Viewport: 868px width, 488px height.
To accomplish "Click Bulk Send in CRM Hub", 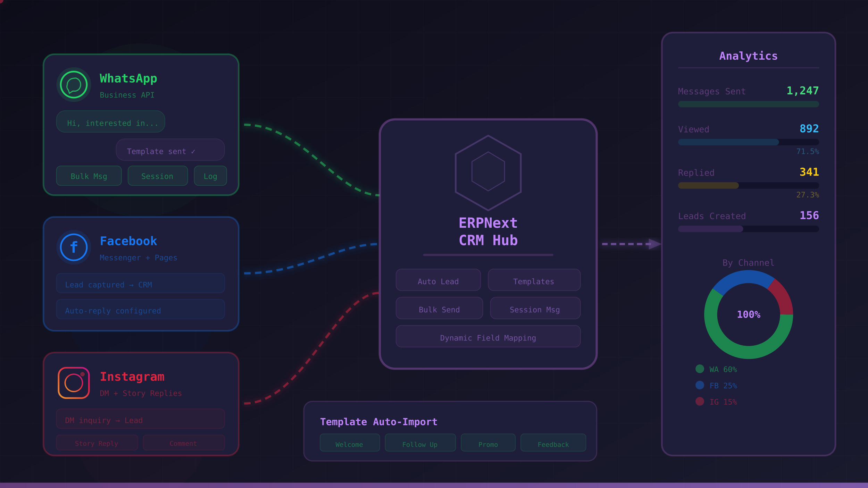I will tap(439, 308).
